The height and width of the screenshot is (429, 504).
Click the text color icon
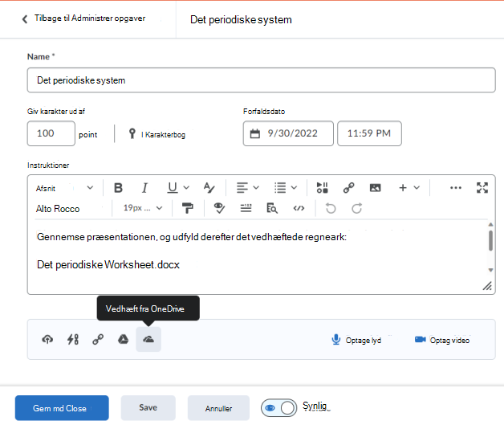tap(209, 188)
